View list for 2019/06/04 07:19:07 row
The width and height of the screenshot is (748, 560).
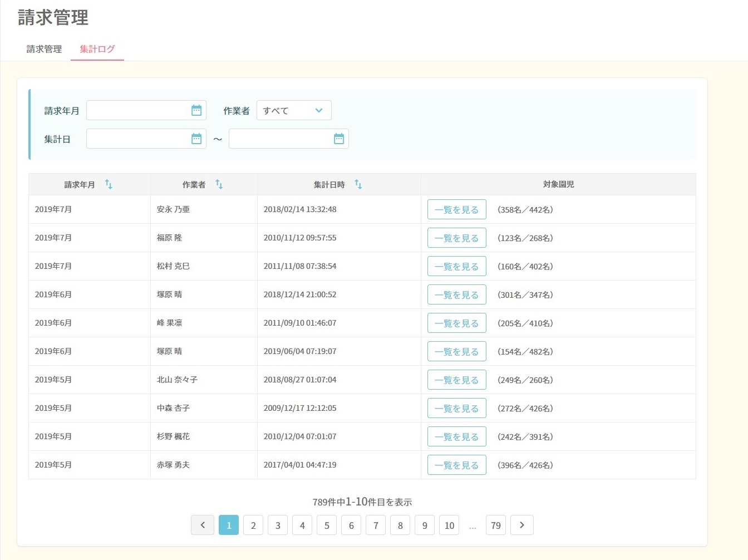[x=457, y=351]
